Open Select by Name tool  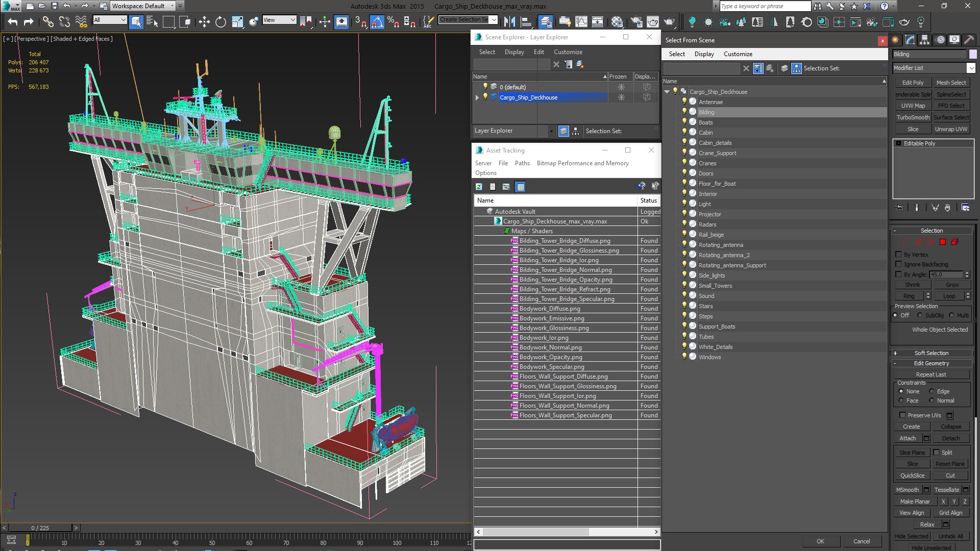click(x=152, y=21)
